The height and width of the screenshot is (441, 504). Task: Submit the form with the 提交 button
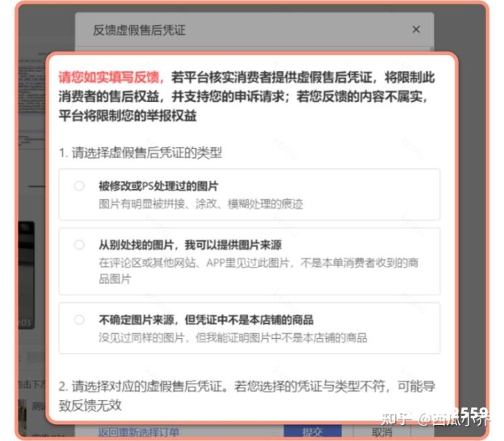tap(313, 431)
